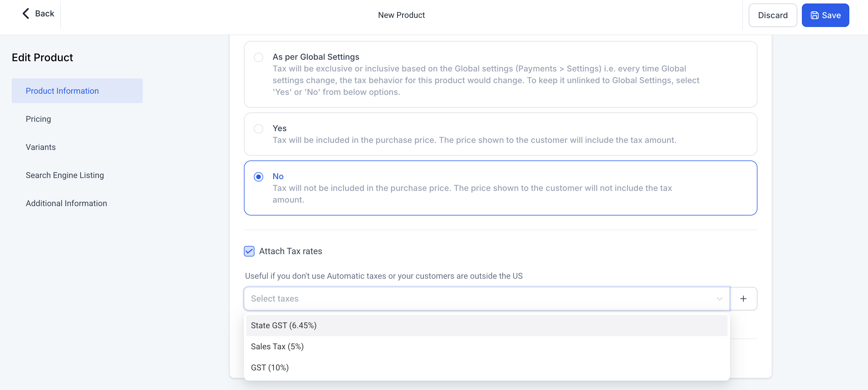The image size is (868, 390).
Task: Click the Attach Tax rates label
Action: (290, 251)
